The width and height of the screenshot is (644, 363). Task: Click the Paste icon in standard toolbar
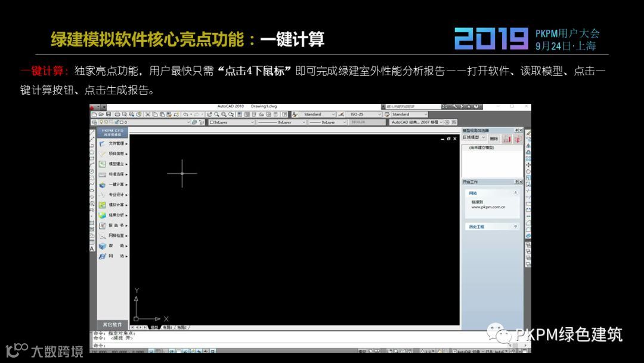(x=162, y=114)
